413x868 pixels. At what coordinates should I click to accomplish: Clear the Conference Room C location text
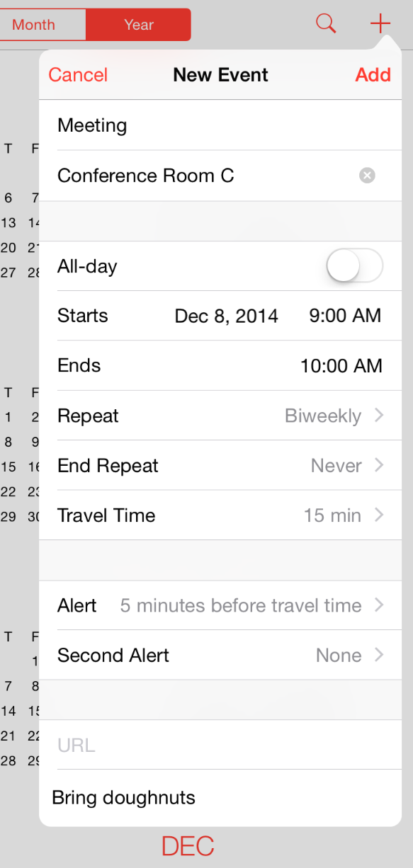pyautogui.click(x=367, y=176)
